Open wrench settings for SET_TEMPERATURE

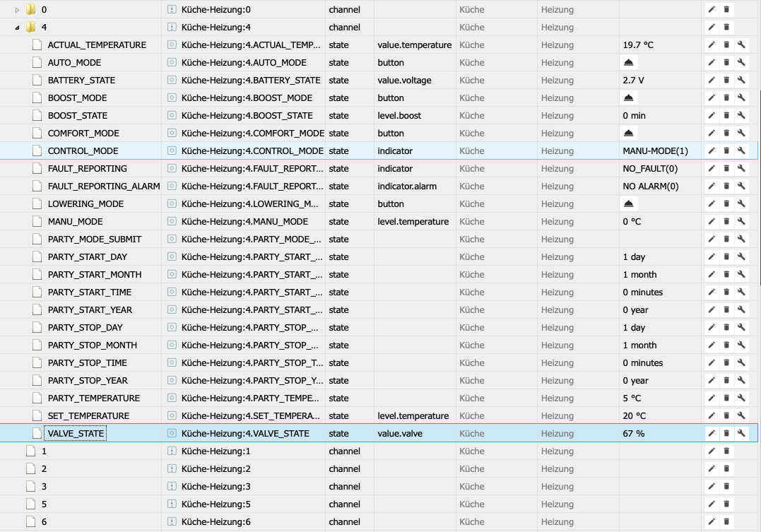(x=741, y=416)
